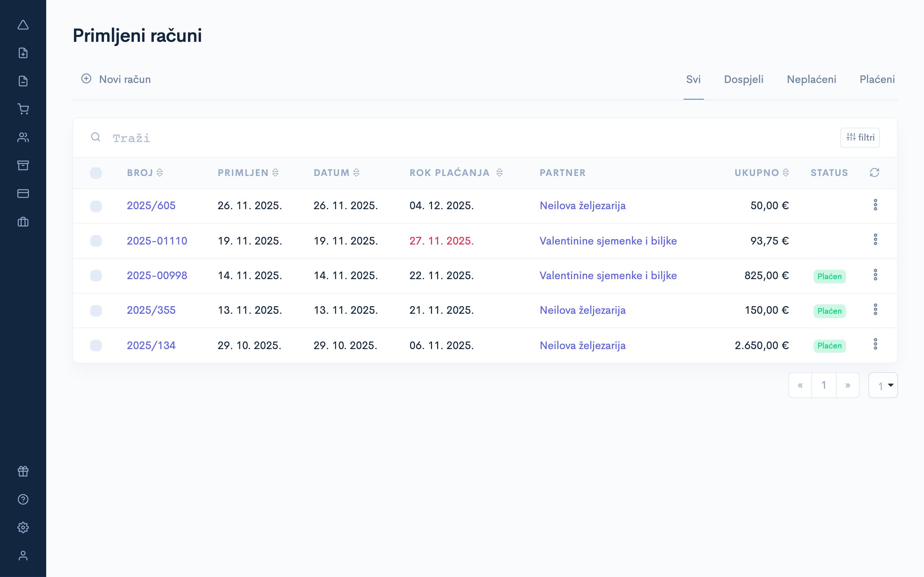Image resolution: width=924 pixels, height=577 pixels.
Task: Select checkbox for invoice 2025-00998
Action: pos(96,276)
